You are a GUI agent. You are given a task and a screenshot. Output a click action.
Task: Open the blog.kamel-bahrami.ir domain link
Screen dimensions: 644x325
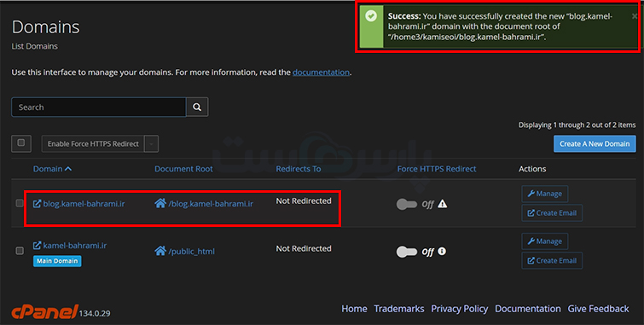pos(78,204)
